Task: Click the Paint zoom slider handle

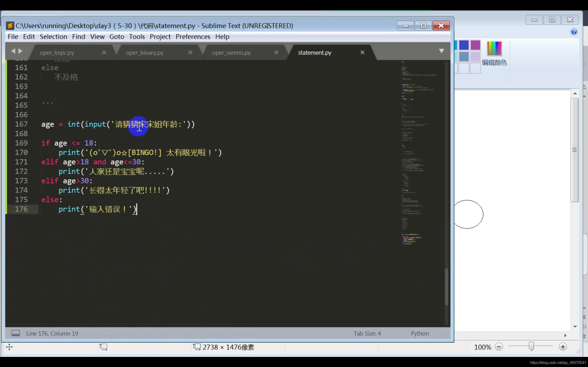Action: (x=531, y=347)
